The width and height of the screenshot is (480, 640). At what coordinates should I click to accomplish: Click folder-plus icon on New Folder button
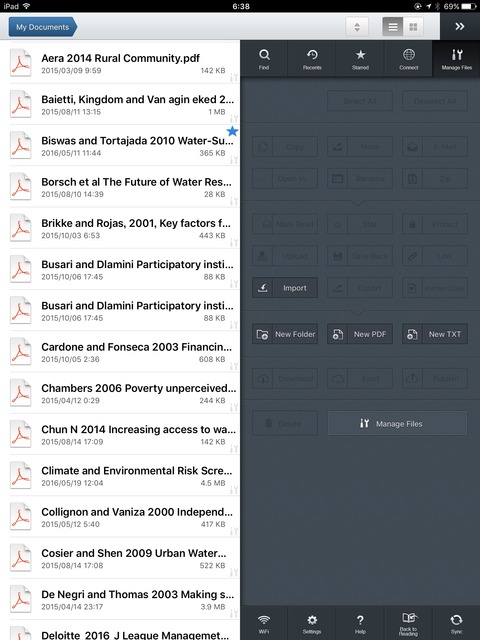click(262, 334)
